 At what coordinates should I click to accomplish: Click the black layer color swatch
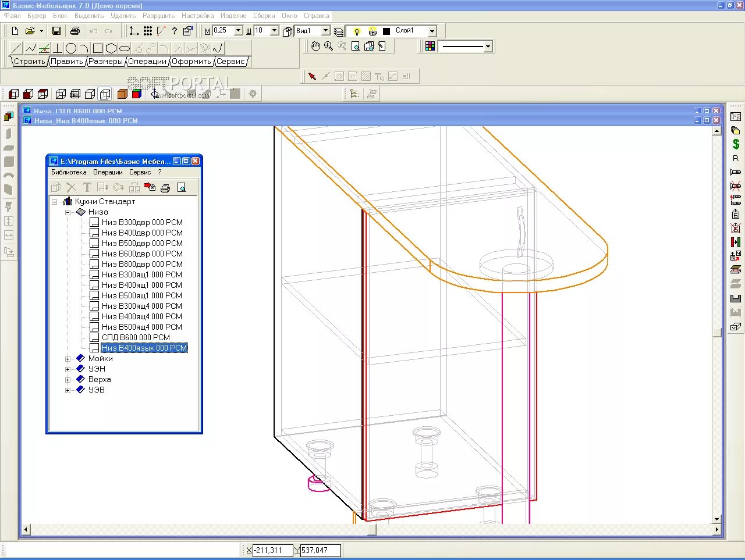click(x=386, y=31)
